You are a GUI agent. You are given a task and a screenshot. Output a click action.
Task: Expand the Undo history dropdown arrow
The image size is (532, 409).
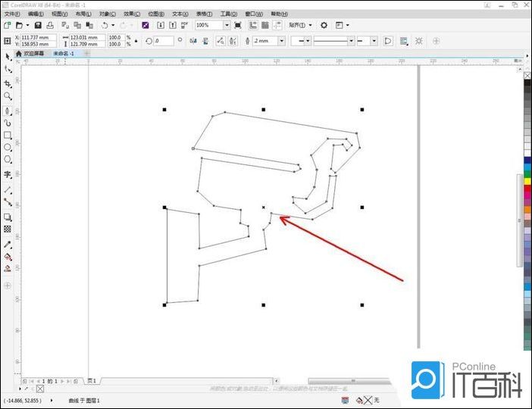113,25
